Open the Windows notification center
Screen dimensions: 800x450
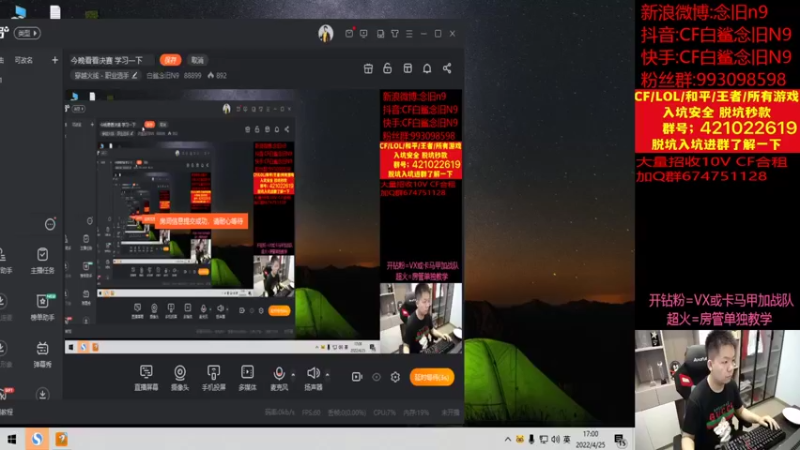[x=620, y=440]
